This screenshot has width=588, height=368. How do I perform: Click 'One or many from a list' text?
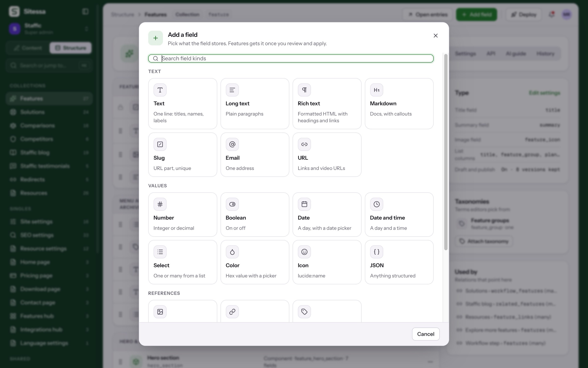coord(179,276)
